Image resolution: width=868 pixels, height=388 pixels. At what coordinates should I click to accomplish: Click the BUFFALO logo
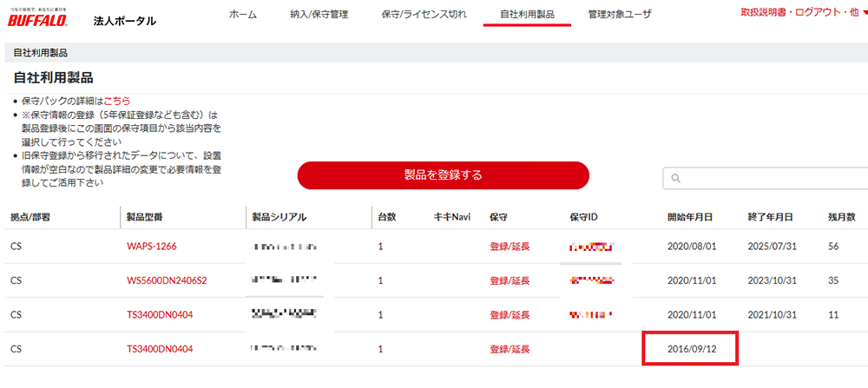point(37,19)
